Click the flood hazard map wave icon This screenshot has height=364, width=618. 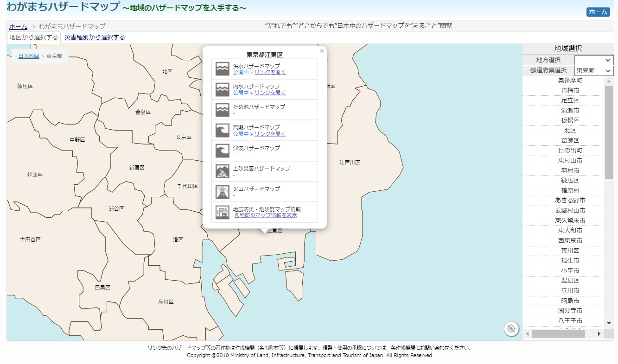[223, 69]
